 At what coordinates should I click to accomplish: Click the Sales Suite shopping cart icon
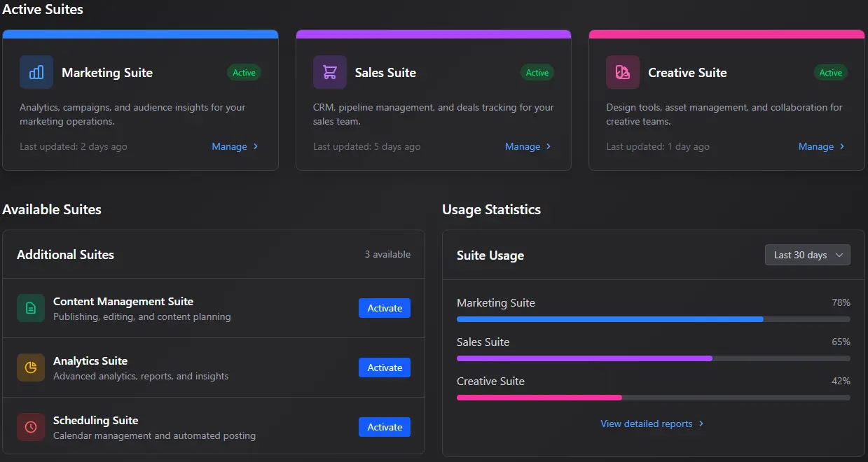click(x=329, y=72)
